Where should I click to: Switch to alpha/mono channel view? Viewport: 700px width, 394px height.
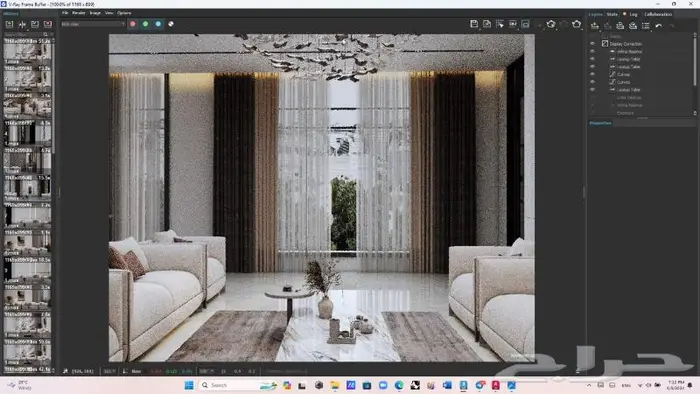[x=171, y=24]
